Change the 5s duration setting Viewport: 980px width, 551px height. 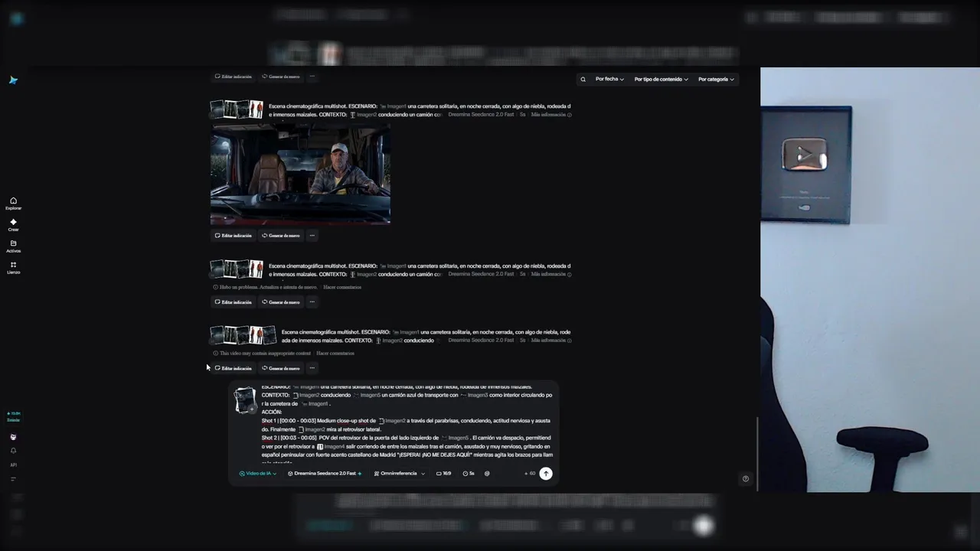469,473
